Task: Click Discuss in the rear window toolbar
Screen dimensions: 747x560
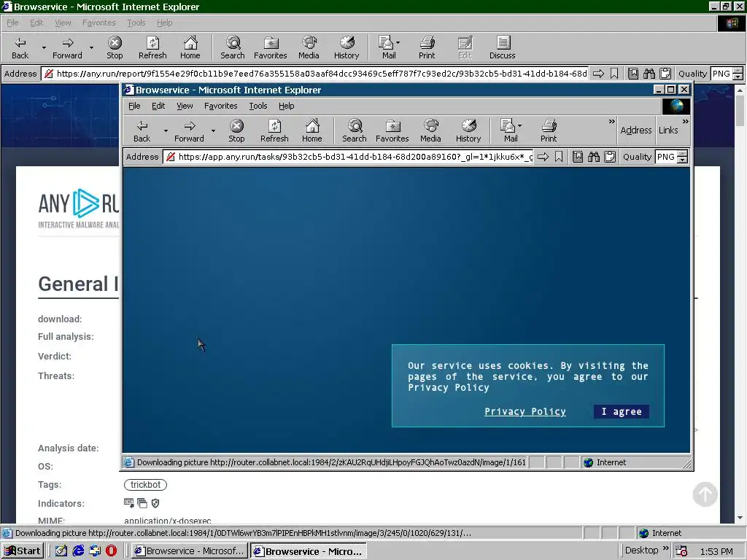Action: click(502, 48)
